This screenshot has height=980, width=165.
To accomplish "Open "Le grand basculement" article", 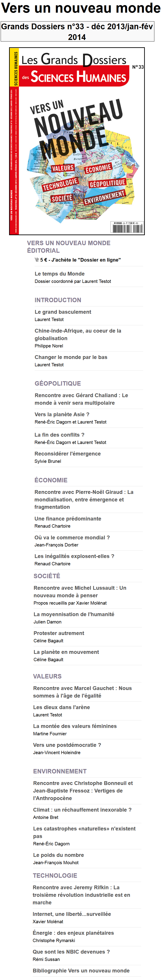I will 63,312.
